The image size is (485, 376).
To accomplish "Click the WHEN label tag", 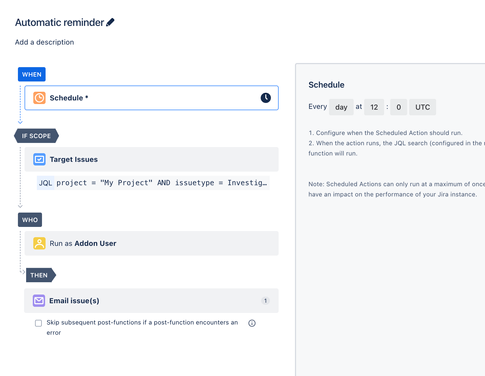I will tap(32, 74).
